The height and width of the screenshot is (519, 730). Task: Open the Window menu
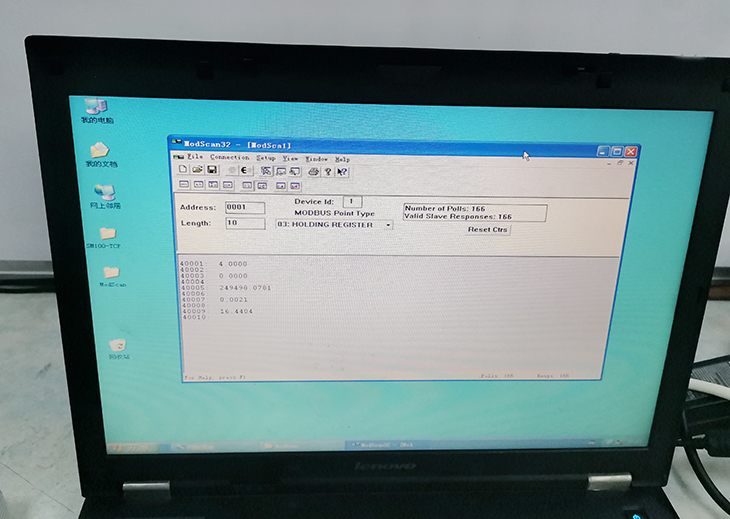[316, 159]
